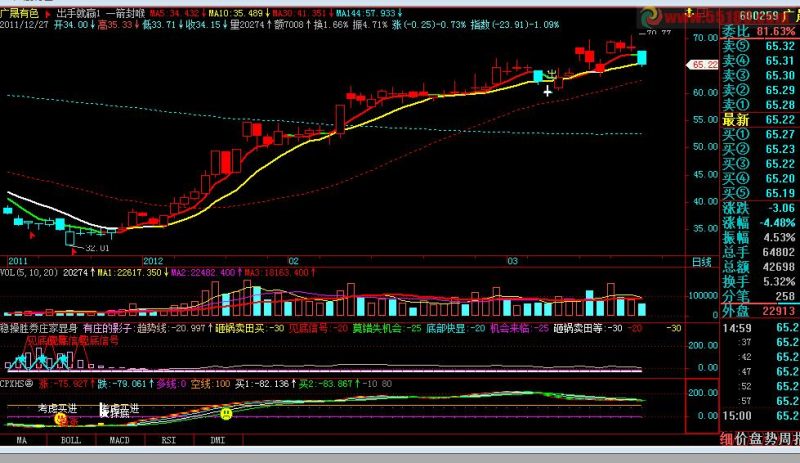Click the 涨跌 -3.06 row

759,208
